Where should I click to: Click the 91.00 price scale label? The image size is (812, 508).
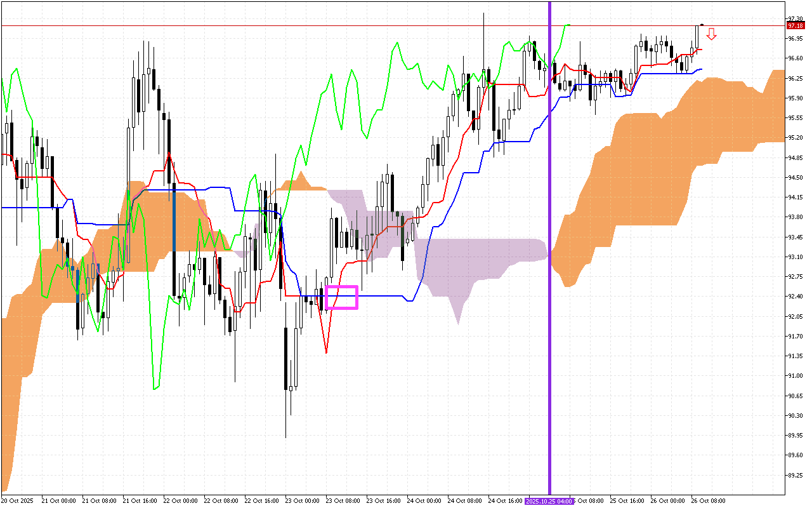[794, 376]
